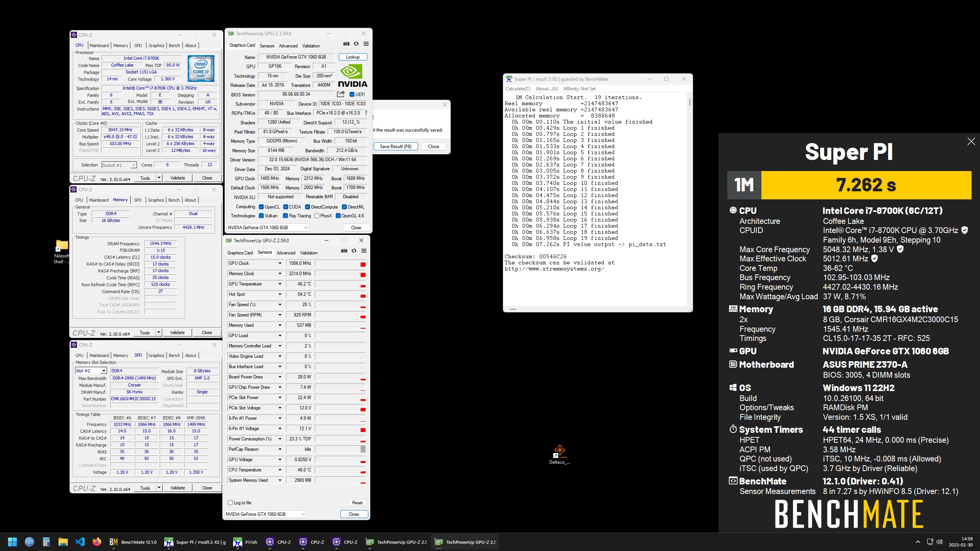This screenshot has width=980, height=551.
Task: Click the GPU Clock sensor graph
Action: pyautogui.click(x=340, y=263)
